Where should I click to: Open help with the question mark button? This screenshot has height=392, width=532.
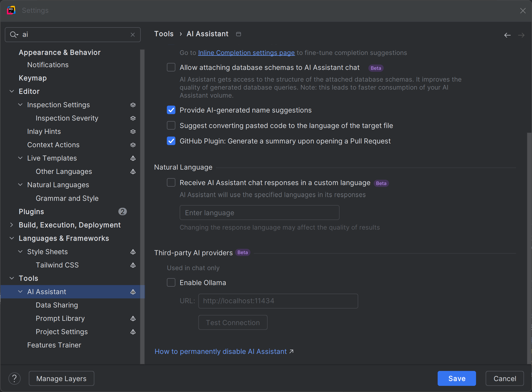(x=15, y=378)
